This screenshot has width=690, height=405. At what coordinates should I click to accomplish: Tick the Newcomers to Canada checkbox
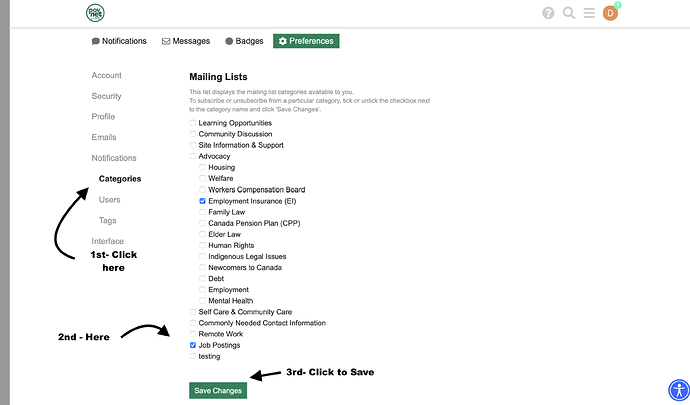click(x=202, y=267)
